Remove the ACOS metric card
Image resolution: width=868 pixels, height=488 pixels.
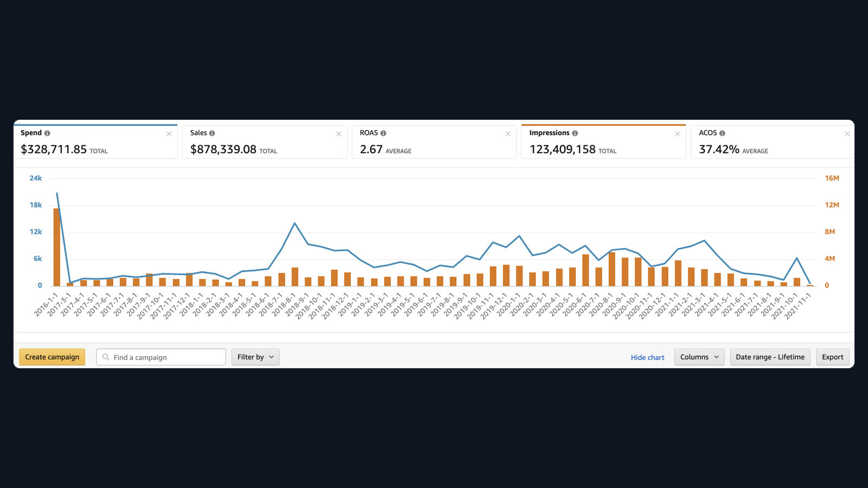point(847,134)
